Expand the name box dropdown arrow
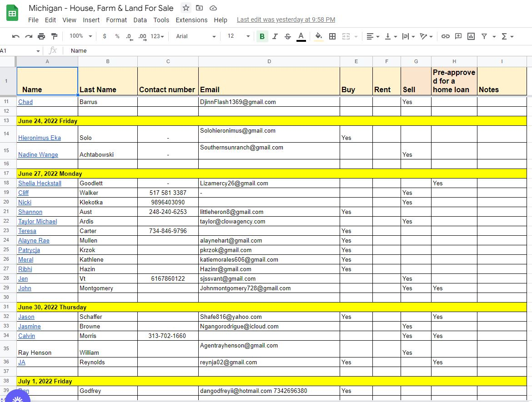The image size is (532, 402). (38, 51)
